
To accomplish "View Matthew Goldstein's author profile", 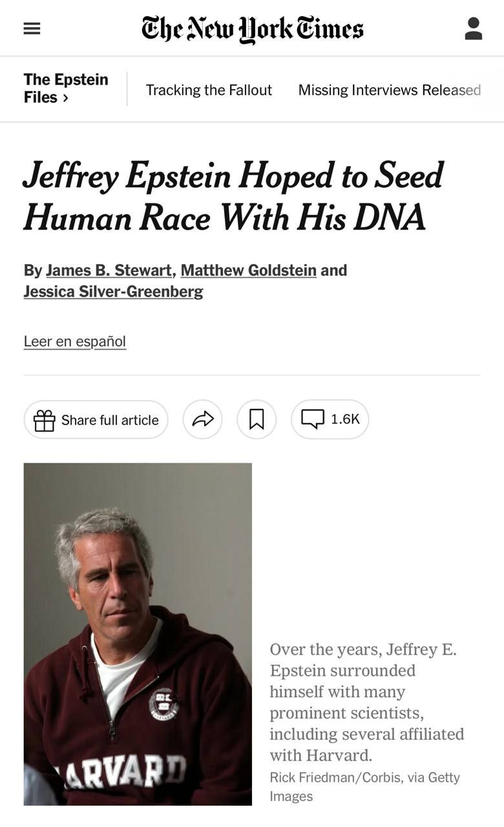I will [248, 270].
